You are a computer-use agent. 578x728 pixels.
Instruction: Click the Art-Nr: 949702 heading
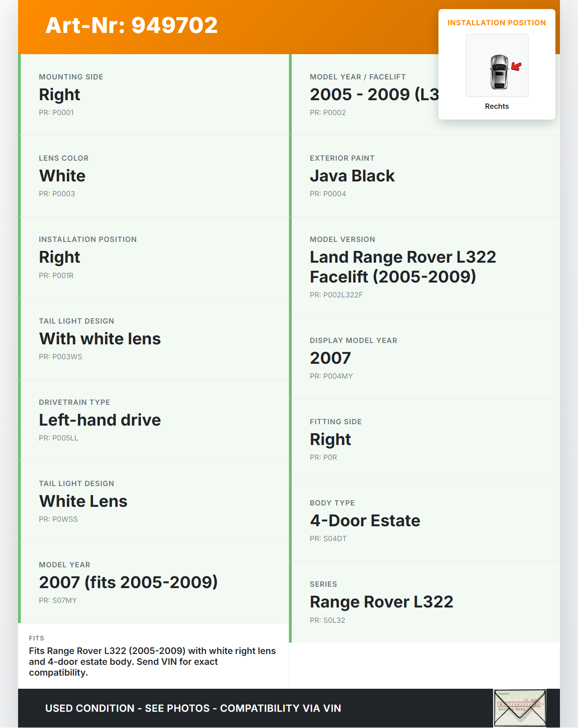pyautogui.click(x=131, y=25)
